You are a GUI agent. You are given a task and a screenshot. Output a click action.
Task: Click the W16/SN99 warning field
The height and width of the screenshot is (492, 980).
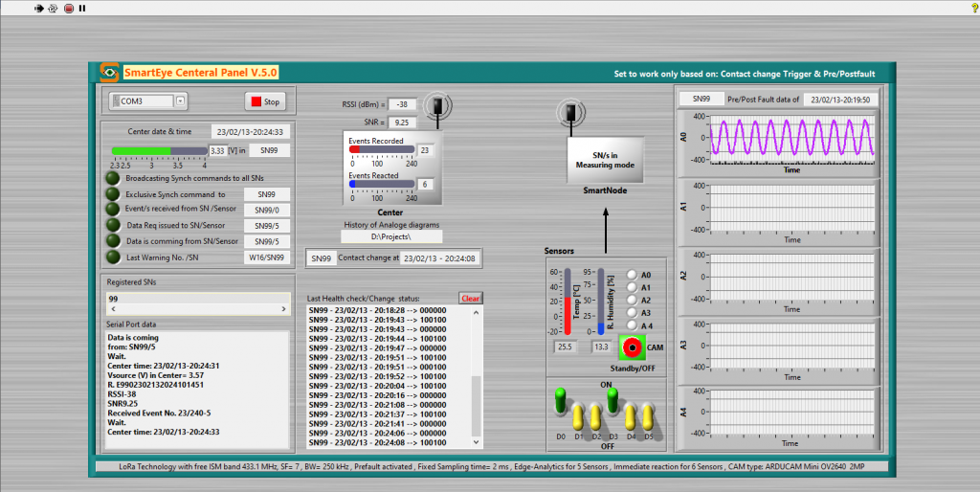coord(267,257)
